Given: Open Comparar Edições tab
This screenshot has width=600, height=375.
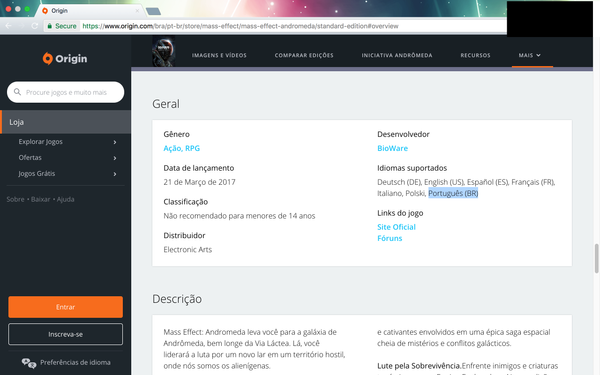Looking at the screenshot, I should pyautogui.click(x=304, y=55).
